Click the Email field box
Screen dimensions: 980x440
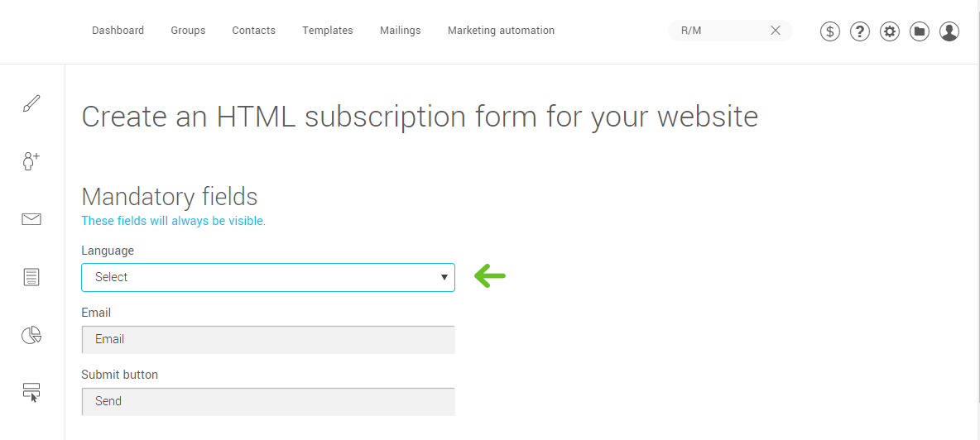[268, 339]
